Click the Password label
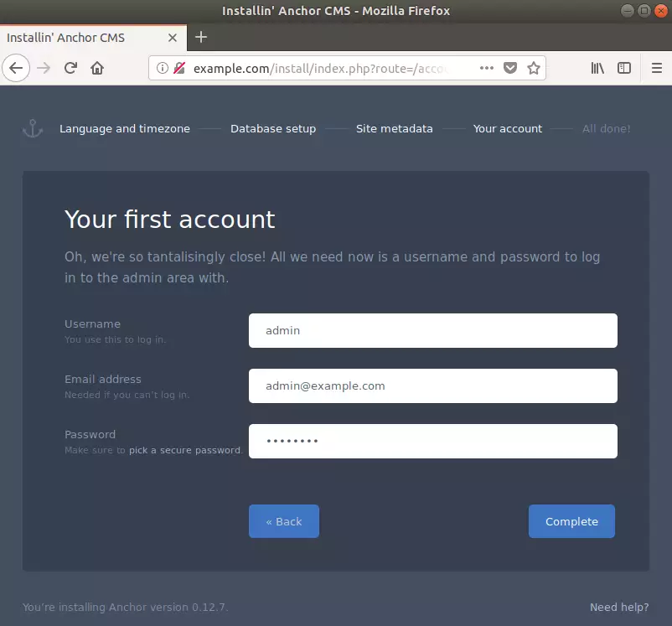 [90, 434]
